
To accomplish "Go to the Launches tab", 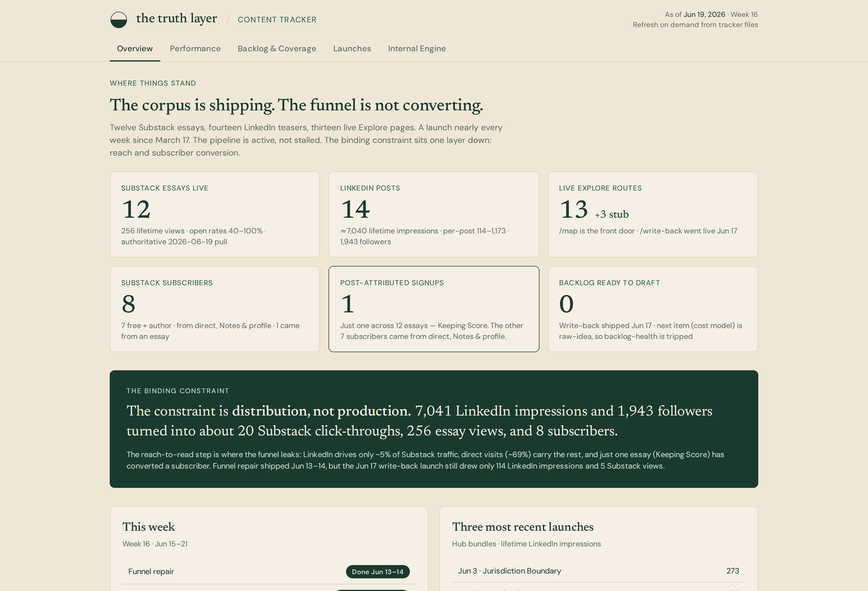I will pyautogui.click(x=352, y=49).
